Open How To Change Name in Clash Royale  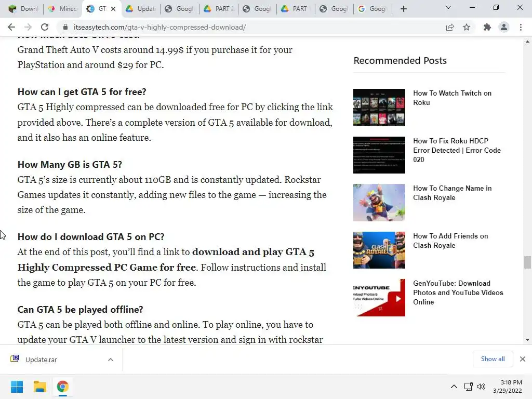point(452,193)
